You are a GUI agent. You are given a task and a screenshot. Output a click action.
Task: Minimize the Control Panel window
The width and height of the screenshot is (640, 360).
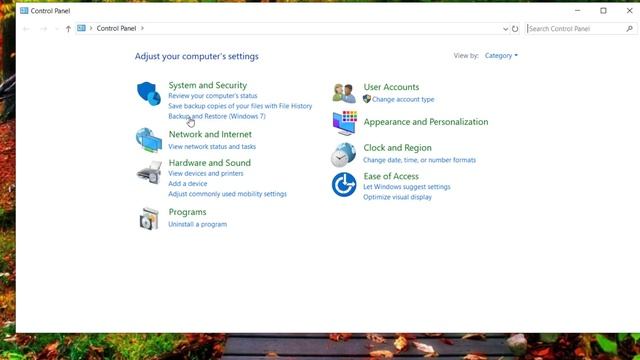pos(578,11)
